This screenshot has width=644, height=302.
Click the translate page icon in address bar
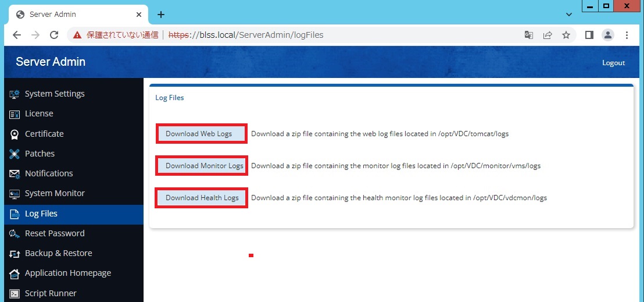click(x=529, y=35)
